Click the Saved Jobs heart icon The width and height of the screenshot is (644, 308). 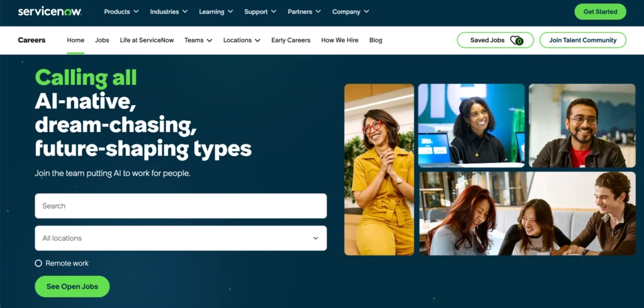pos(516,40)
